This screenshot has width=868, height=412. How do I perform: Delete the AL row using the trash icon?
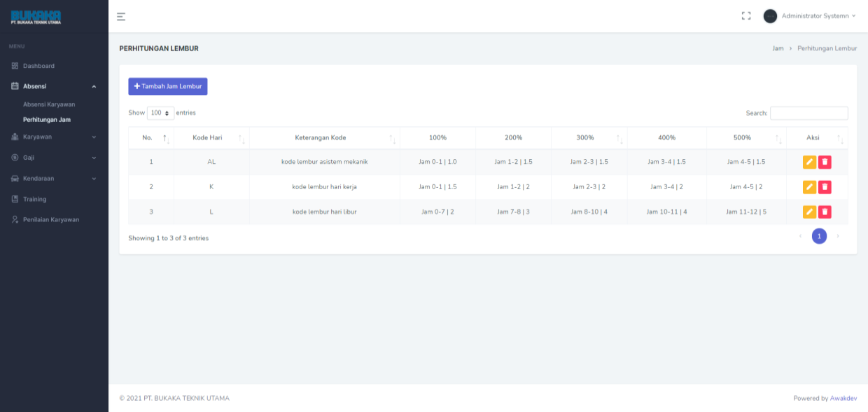[825, 162]
